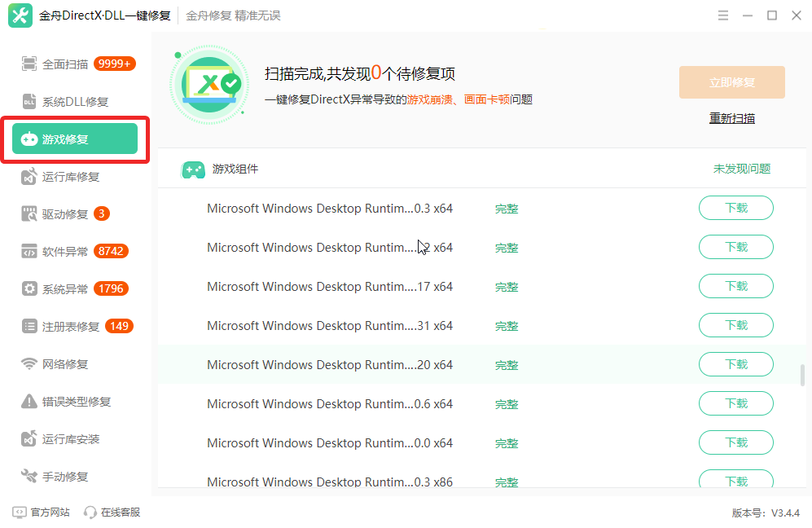Click the 手动修复 tools icon

[29, 476]
